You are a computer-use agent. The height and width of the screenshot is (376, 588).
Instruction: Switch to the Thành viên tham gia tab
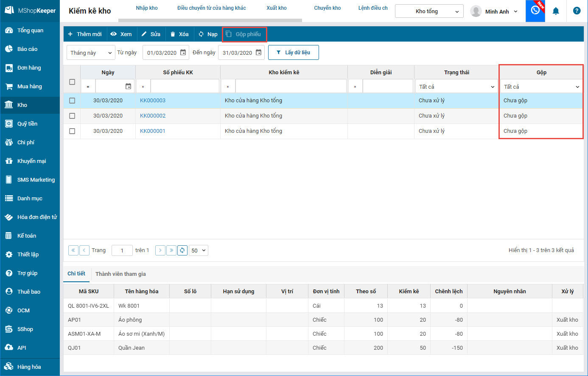click(120, 274)
